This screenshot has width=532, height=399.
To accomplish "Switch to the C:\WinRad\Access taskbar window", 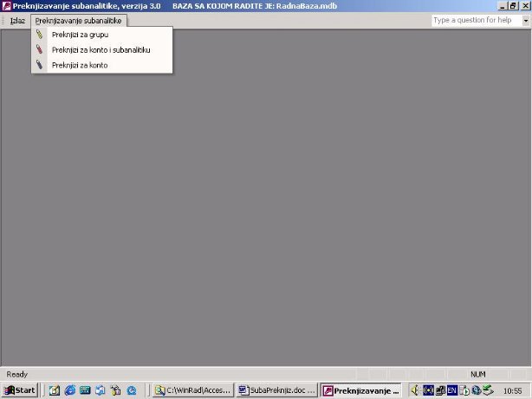I will (x=192, y=390).
